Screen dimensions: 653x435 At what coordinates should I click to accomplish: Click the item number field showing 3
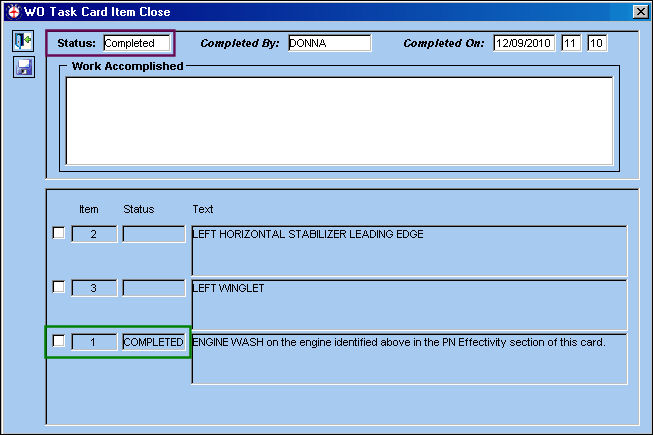(x=94, y=288)
